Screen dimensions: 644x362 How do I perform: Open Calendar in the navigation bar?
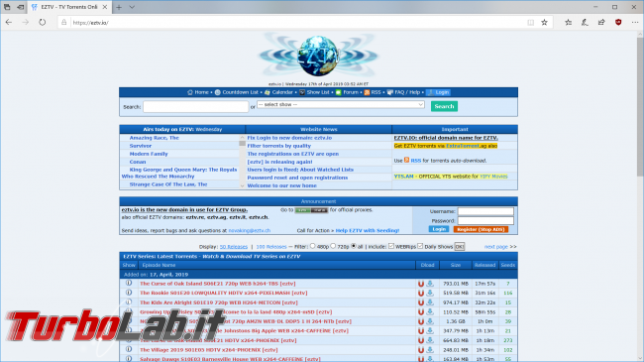[x=278, y=92]
